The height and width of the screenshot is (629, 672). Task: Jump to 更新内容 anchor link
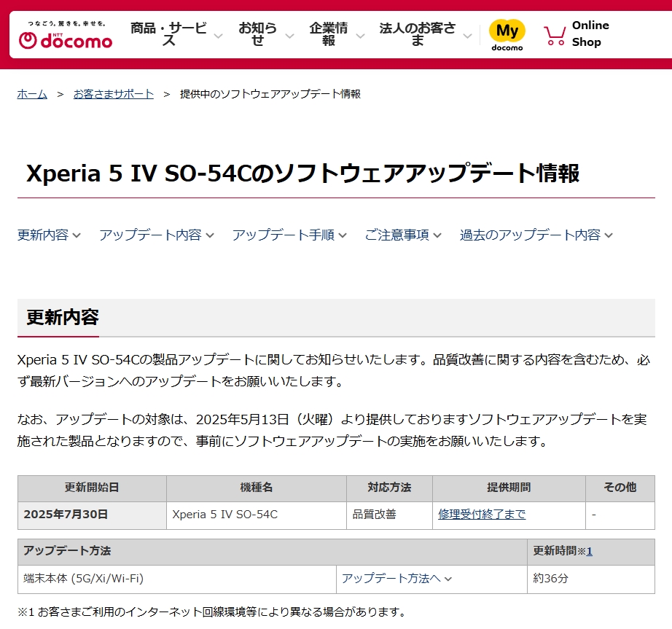pyautogui.click(x=43, y=235)
